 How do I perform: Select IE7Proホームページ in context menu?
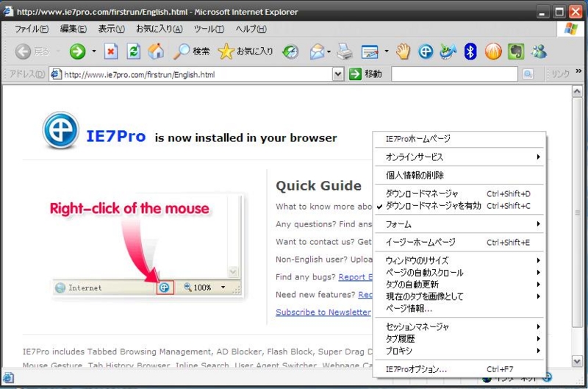[459, 139]
